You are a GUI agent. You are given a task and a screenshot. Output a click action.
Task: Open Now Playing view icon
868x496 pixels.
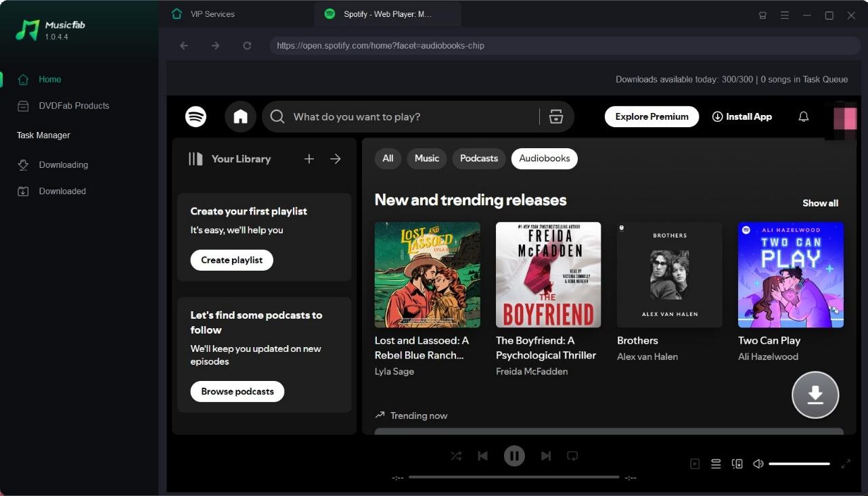click(695, 464)
